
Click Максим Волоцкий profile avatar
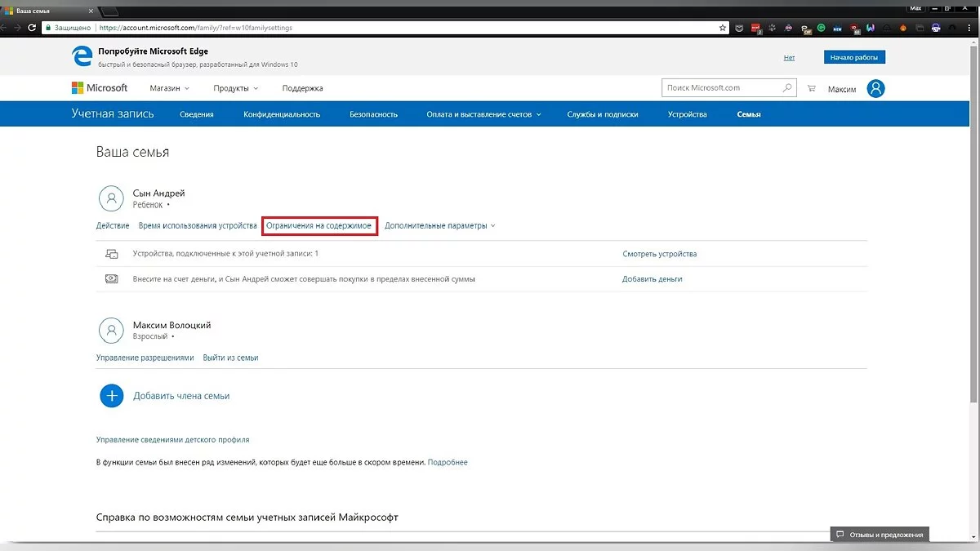111,330
